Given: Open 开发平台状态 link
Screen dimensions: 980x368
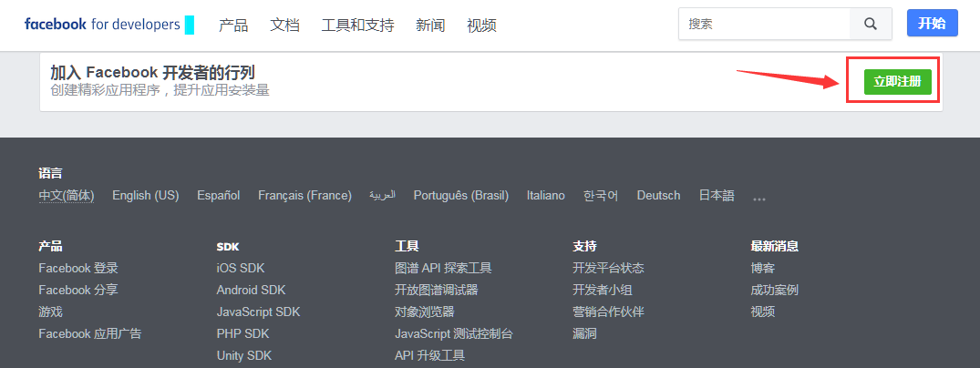Looking at the screenshot, I should pos(608,268).
